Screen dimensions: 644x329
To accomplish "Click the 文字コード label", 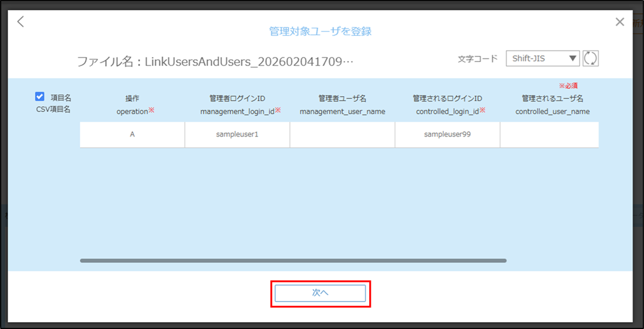I will click(x=478, y=58).
